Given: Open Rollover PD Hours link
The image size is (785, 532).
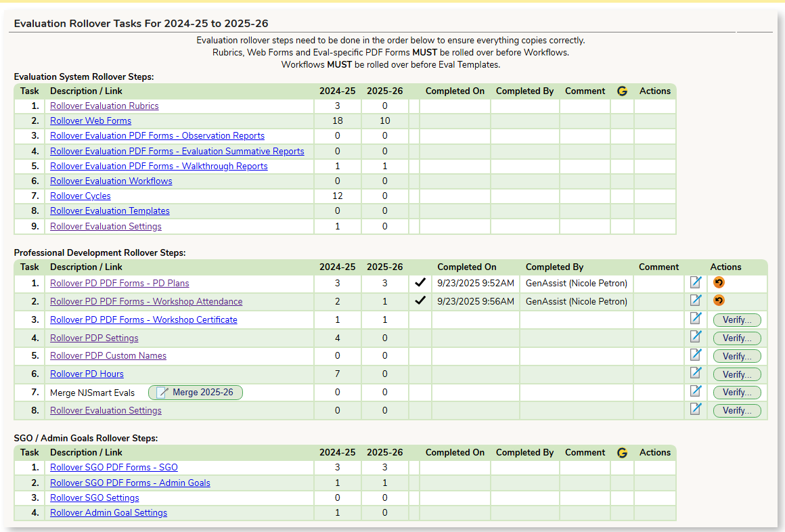Looking at the screenshot, I should click(87, 374).
